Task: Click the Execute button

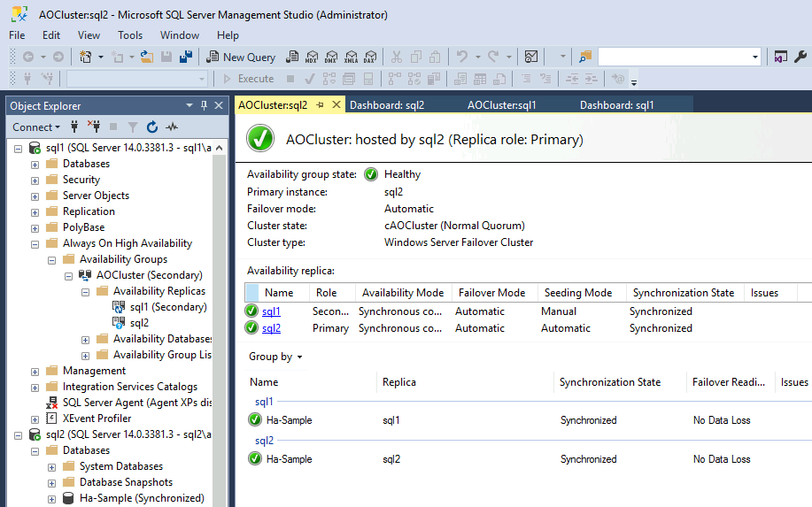Action: 249,79
